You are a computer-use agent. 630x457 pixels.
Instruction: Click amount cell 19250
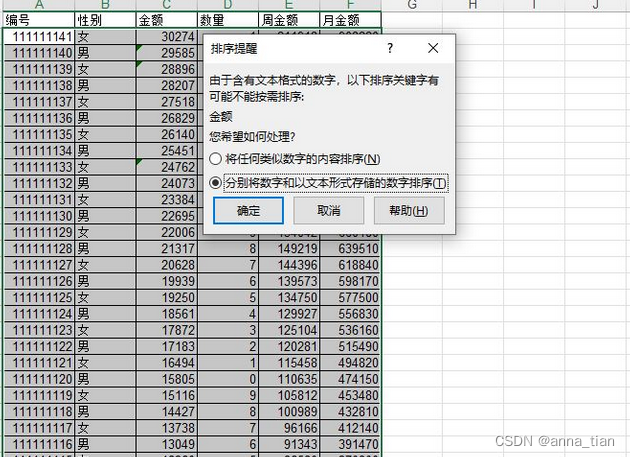[x=167, y=297]
